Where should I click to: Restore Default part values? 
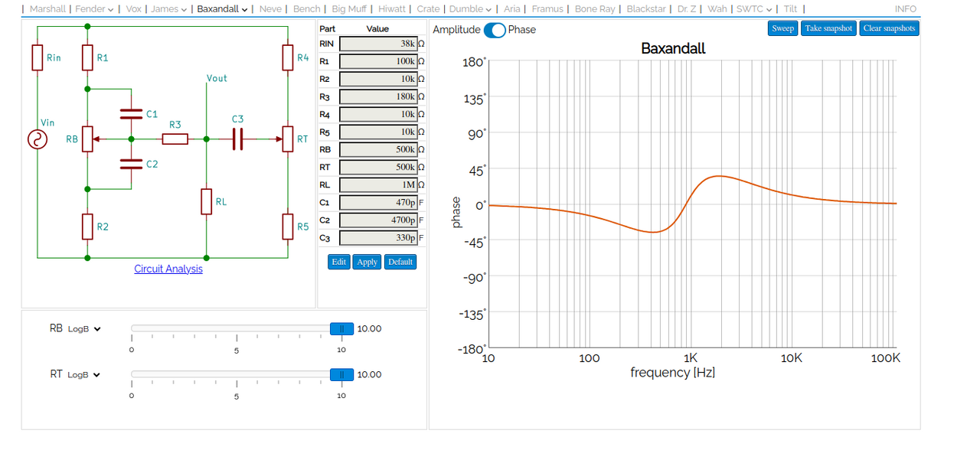click(x=400, y=262)
